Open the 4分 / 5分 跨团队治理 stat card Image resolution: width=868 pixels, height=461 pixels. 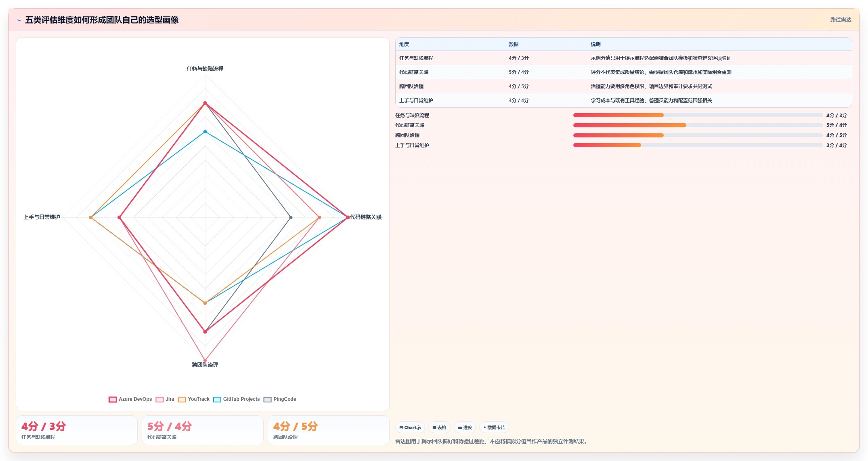(x=329, y=430)
